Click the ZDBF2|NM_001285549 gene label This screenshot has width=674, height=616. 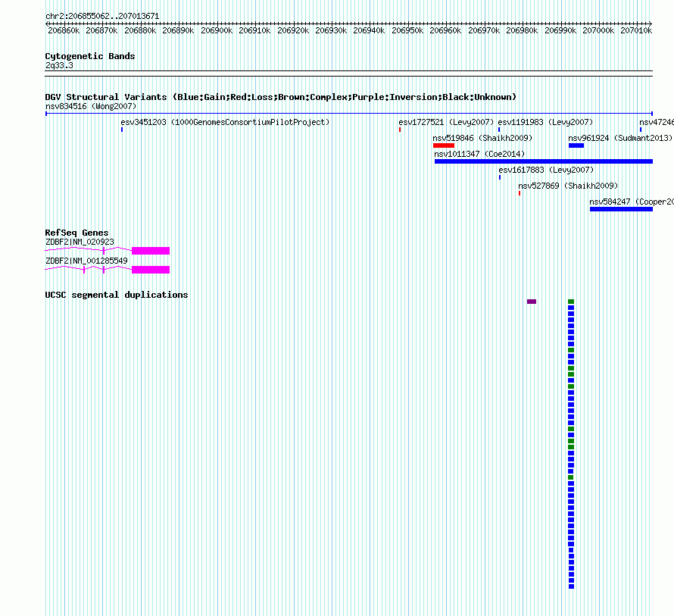coord(86,261)
